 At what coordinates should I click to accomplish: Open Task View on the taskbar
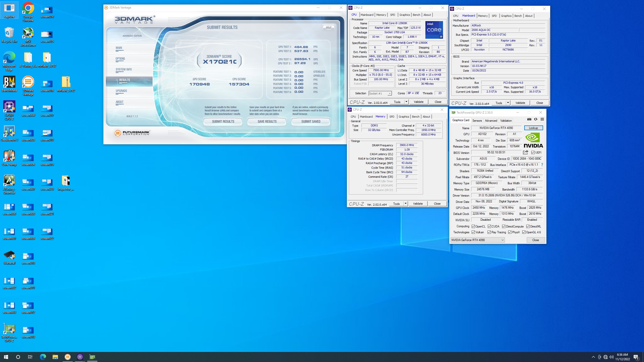(x=30, y=357)
